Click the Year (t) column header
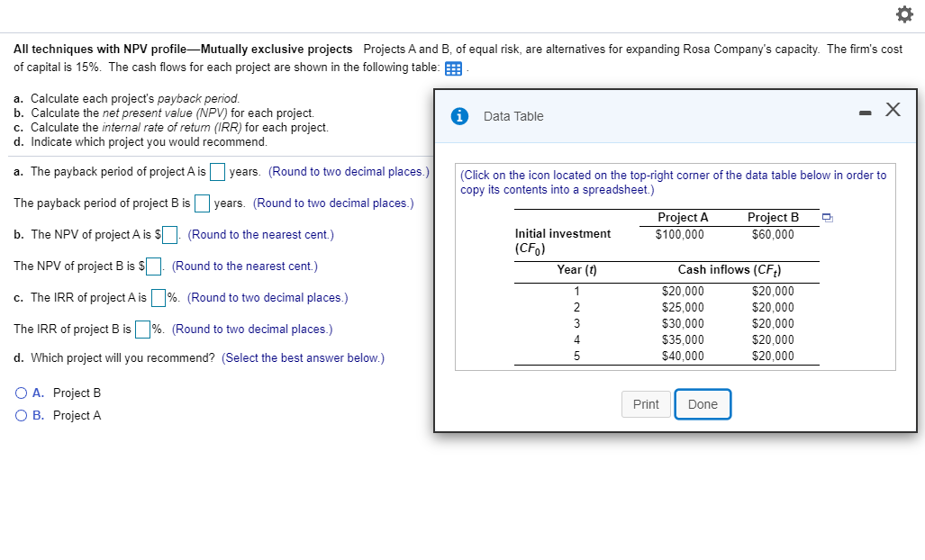The height and width of the screenshot is (560, 925). 576,270
